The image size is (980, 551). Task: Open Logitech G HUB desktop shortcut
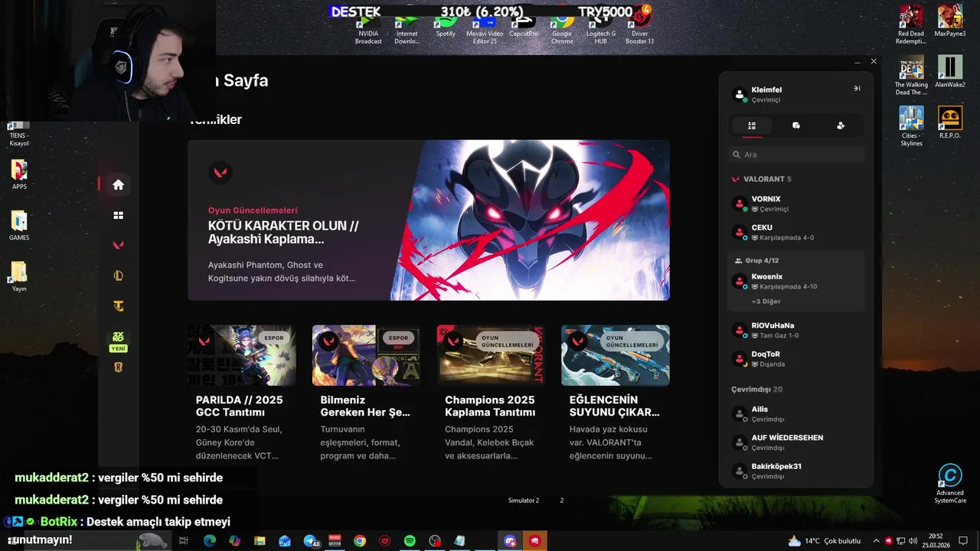tap(601, 29)
